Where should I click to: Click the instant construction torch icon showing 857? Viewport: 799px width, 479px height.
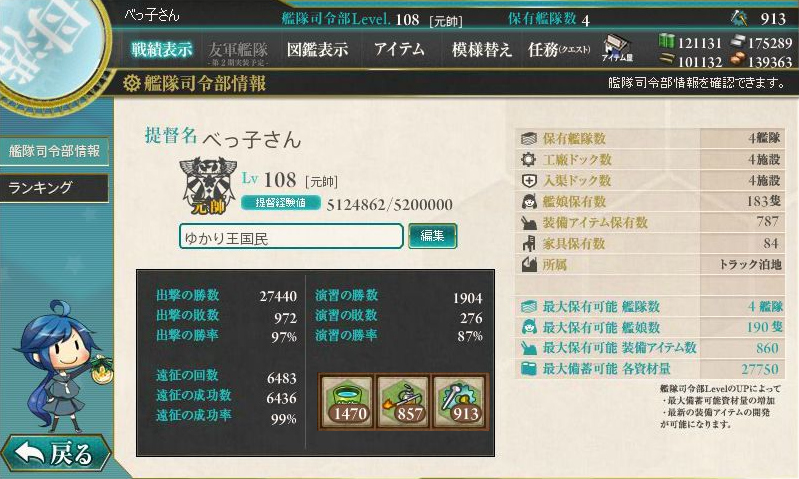point(403,402)
